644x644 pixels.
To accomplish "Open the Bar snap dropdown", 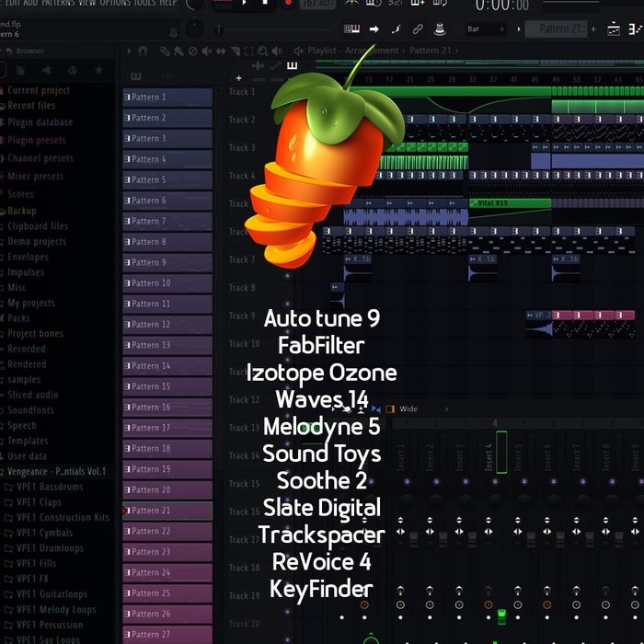I will pyautogui.click(x=486, y=29).
